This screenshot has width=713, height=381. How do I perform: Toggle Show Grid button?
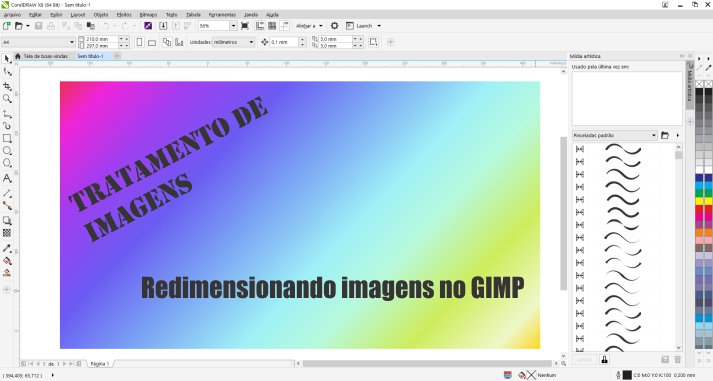pos(272,26)
